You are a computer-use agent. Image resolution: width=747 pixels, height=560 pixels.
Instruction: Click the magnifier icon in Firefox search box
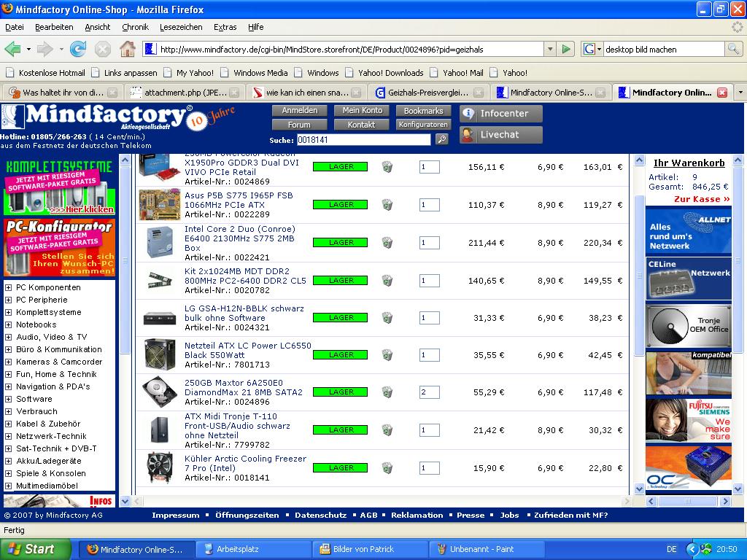click(733, 49)
